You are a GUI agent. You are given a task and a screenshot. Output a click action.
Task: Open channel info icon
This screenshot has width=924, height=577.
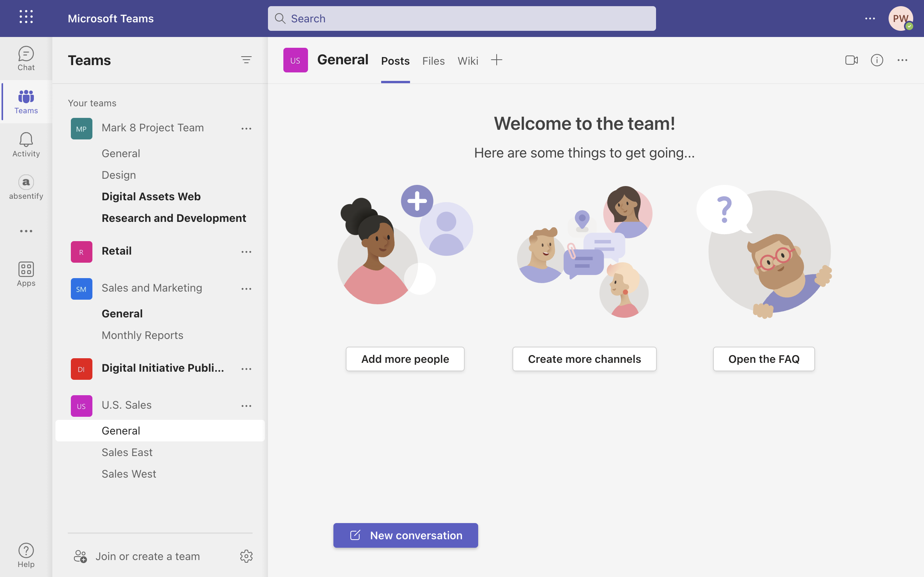[x=877, y=60]
